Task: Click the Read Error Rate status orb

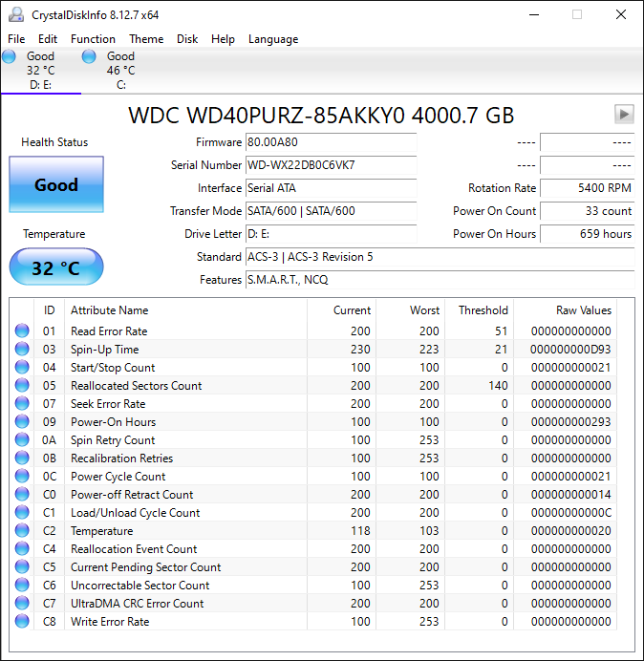Action: coord(22,330)
